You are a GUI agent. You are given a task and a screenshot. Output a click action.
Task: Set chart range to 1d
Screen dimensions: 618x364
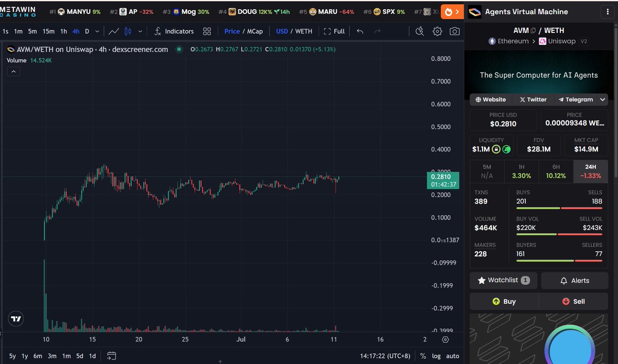(92, 356)
